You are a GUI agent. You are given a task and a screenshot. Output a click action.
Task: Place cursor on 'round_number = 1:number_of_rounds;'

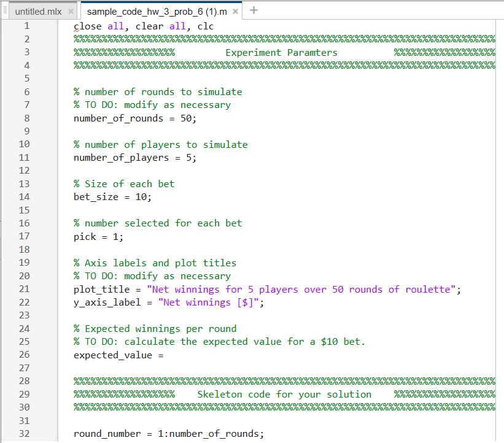pyautogui.click(x=169, y=434)
